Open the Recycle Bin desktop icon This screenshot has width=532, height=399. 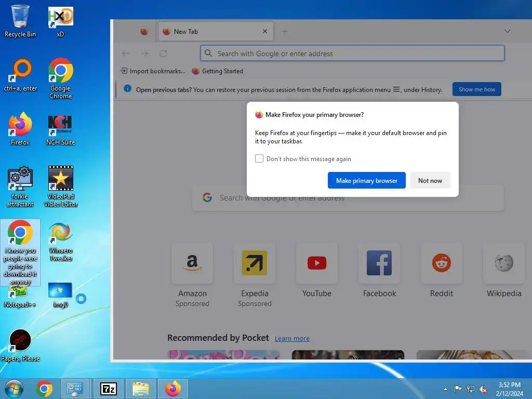click(x=20, y=21)
